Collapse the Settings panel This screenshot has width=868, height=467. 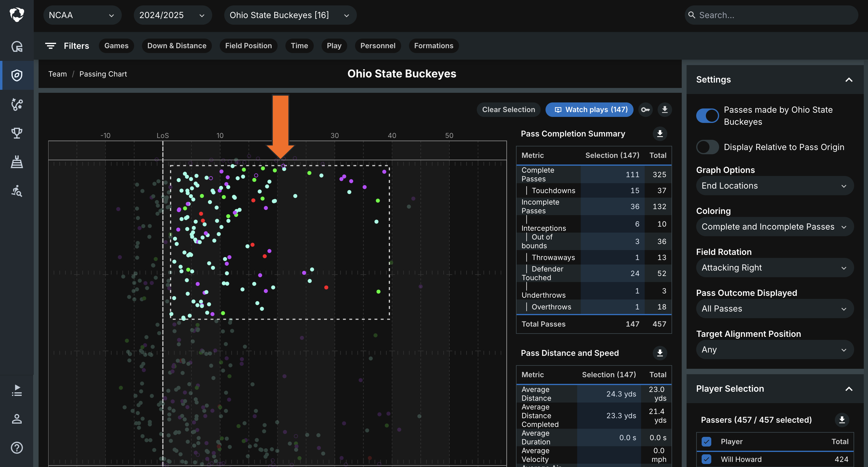pos(849,80)
